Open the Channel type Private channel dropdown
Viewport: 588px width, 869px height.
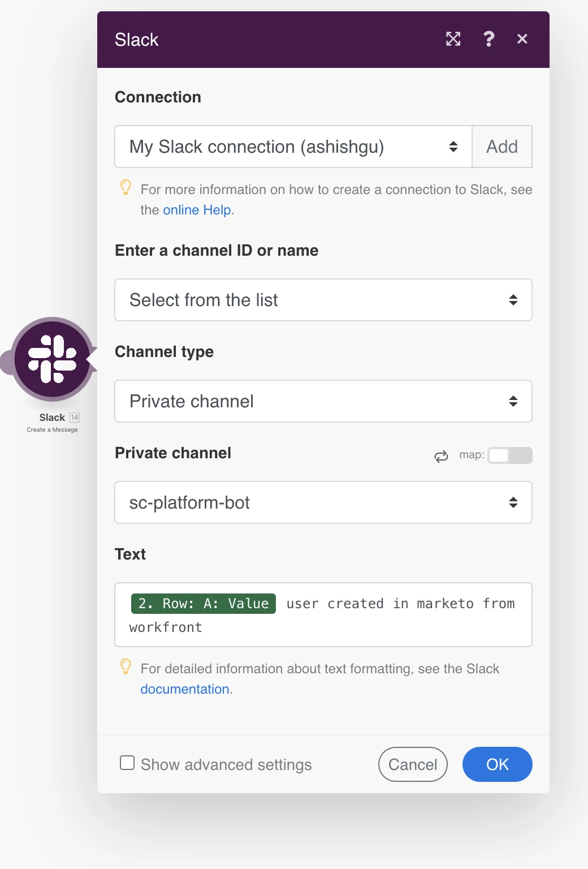coord(323,401)
